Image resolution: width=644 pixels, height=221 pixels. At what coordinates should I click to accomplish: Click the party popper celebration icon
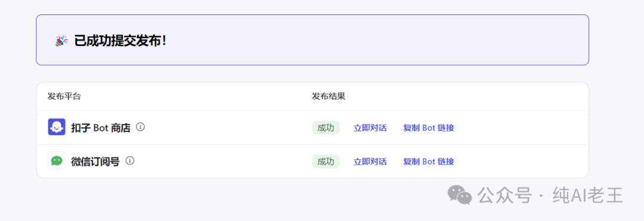coord(61,41)
